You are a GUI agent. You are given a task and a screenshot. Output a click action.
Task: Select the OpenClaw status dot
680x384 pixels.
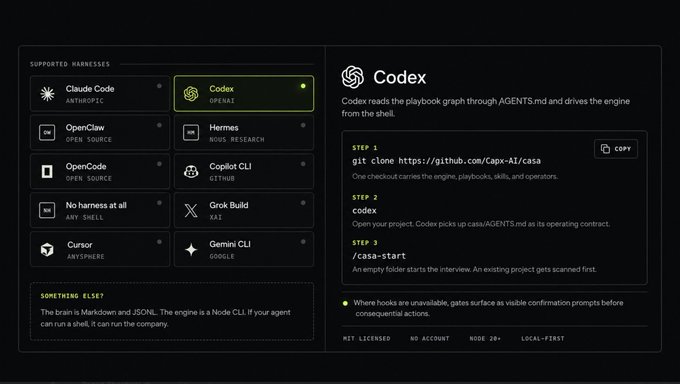click(159, 125)
